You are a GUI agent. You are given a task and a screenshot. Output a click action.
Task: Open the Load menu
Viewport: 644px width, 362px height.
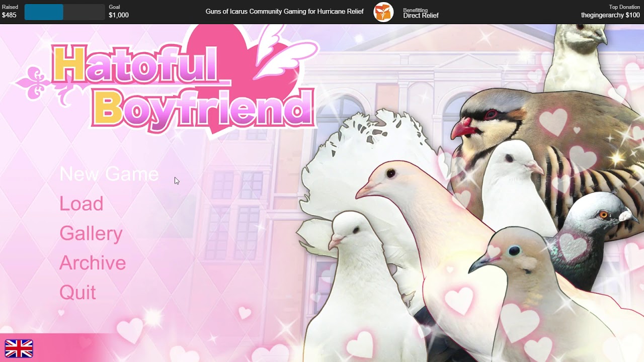(82, 204)
